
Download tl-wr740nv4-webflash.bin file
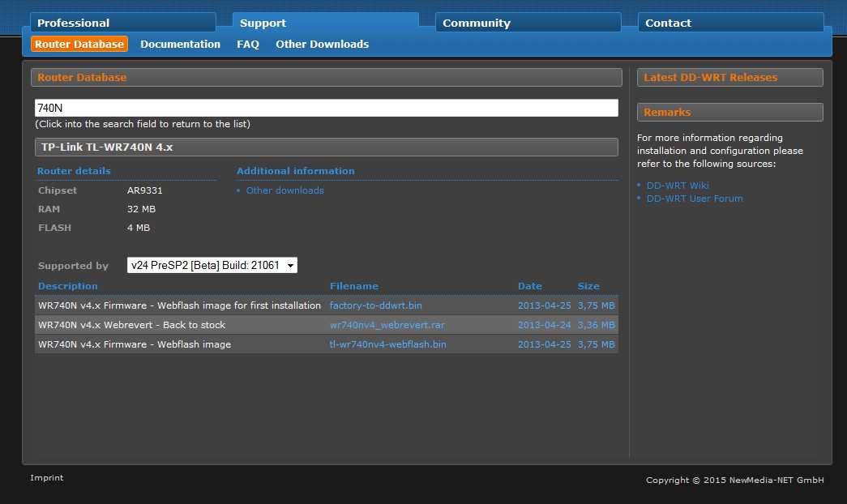click(388, 344)
